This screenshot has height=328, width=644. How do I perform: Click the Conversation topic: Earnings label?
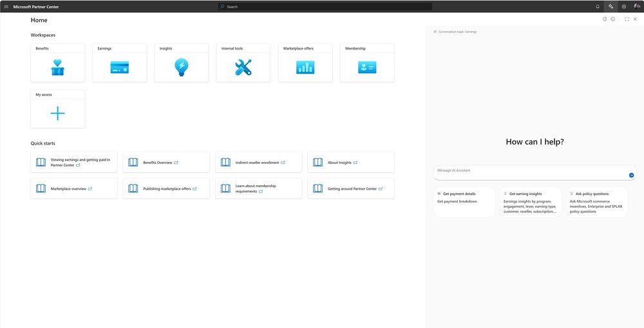pyautogui.click(x=457, y=32)
